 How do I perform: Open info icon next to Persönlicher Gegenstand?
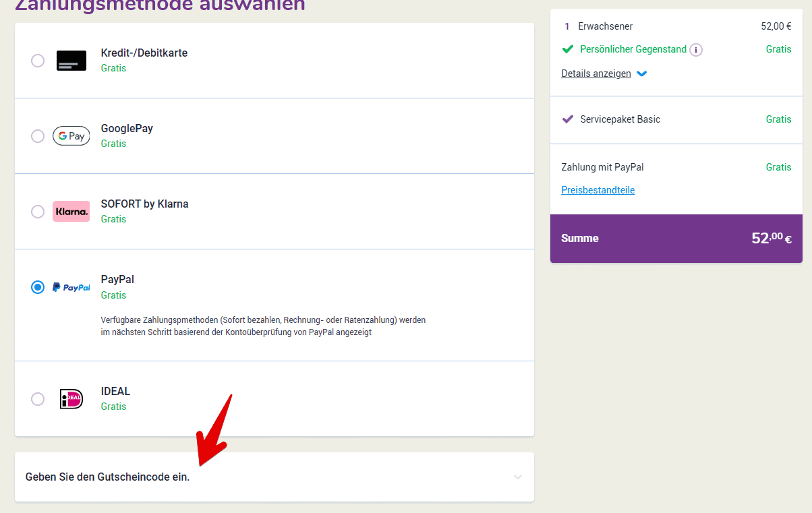tap(696, 50)
